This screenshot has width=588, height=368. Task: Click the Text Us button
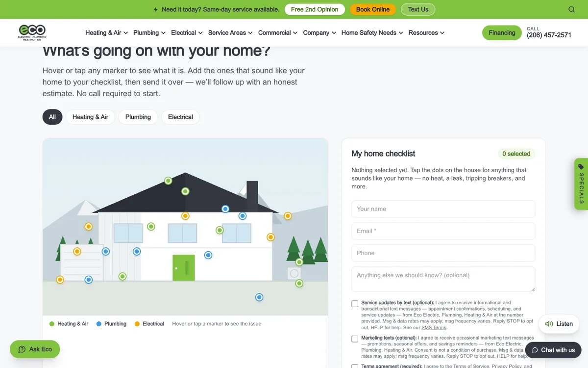pyautogui.click(x=418, y=9)
